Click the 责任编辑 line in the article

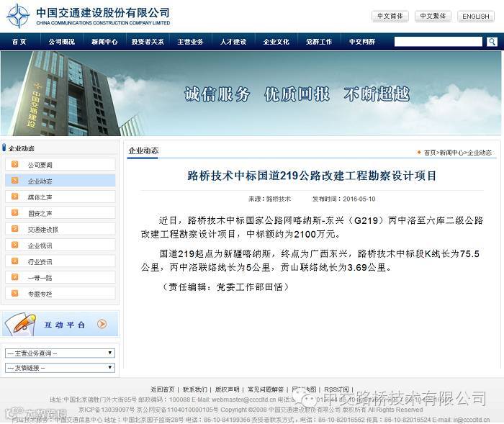[225, 287]
